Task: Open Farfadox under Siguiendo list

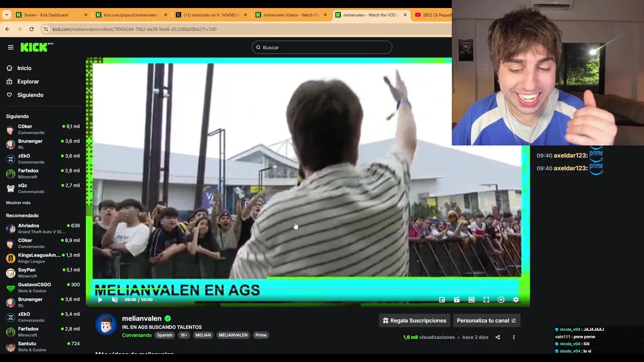Action: point(43,173)
